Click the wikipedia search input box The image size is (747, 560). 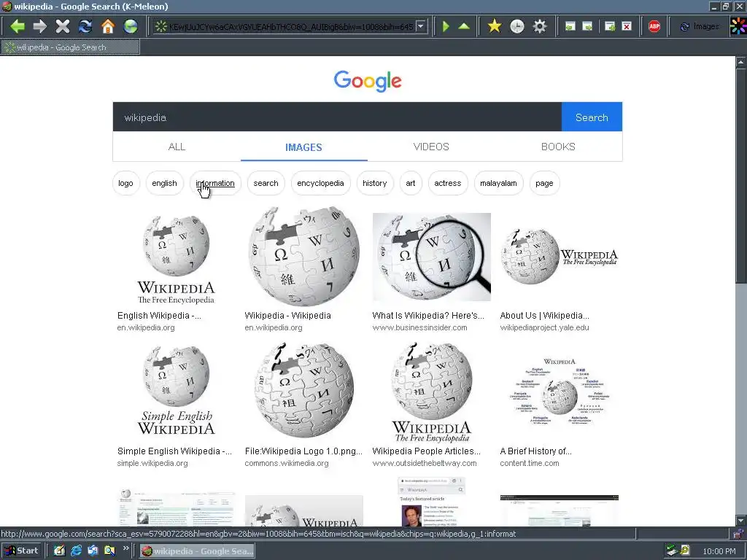[337, 117]
